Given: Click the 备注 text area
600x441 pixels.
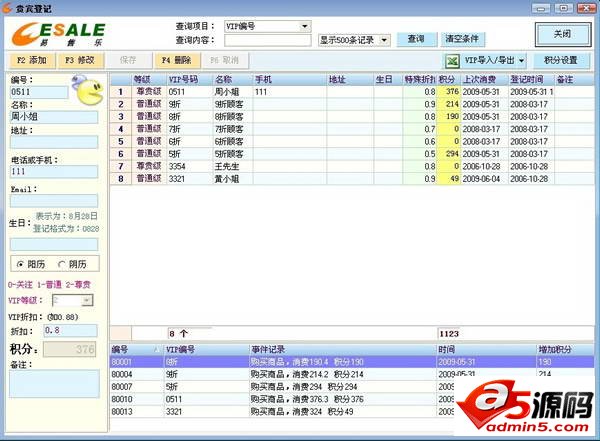Looking at the screenshot, I should (54, 384).
